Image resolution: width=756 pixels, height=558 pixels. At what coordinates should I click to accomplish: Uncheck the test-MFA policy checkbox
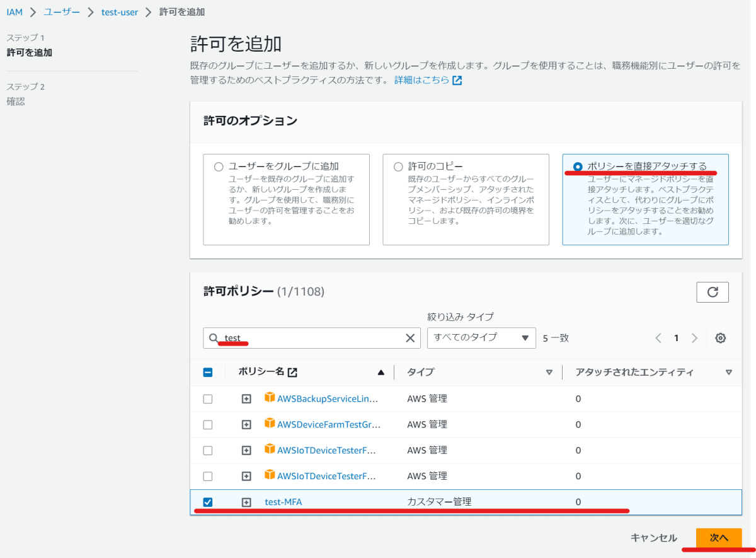[x=208, y=503]
